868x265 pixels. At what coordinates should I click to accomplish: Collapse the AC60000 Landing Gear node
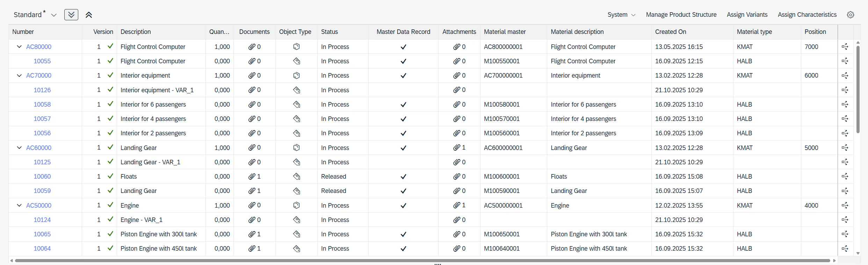pyautogui.click(x=19, y=148)
